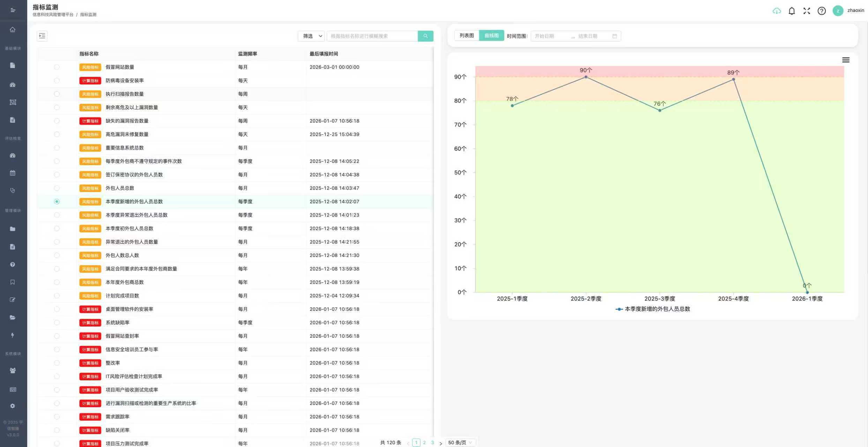
Task: Select radio for 假冒网站数量
Action: 57,67
